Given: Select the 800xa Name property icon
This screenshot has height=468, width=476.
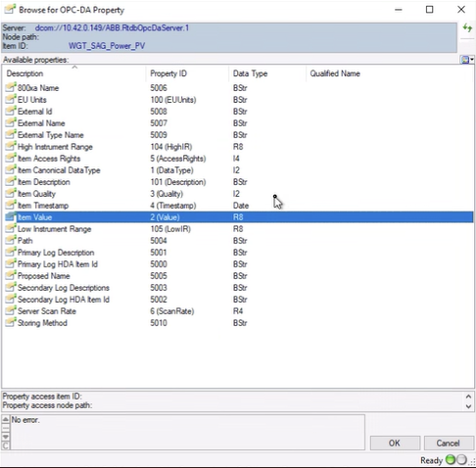Looking at the screenshot, I should pos(11,87).
